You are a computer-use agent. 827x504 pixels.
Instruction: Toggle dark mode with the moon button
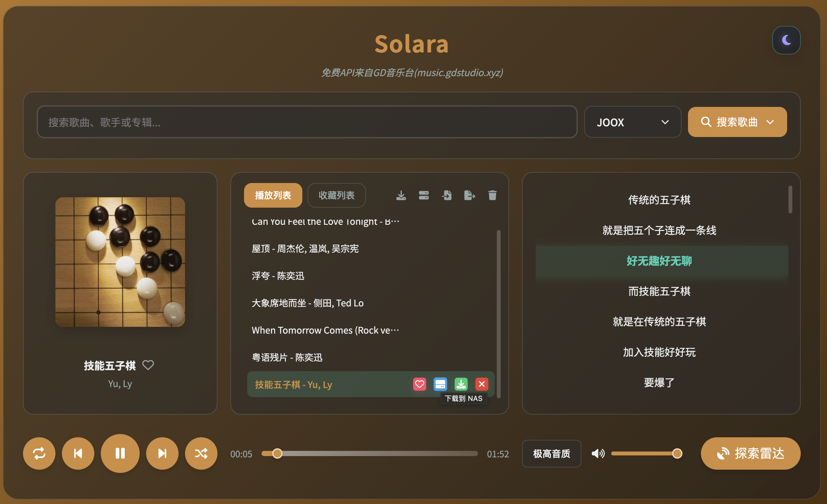tap(786, 40)
